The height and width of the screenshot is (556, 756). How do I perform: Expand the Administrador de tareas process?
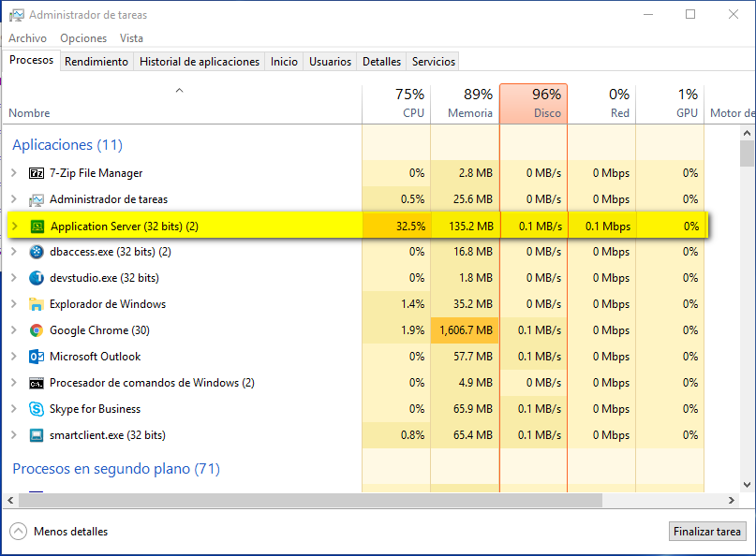tap(14, 199)
